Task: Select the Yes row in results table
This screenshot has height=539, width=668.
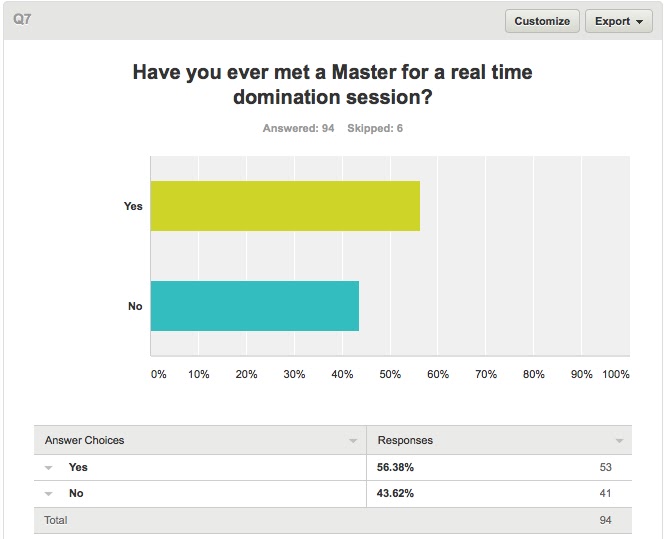Action: click(333, 467)
